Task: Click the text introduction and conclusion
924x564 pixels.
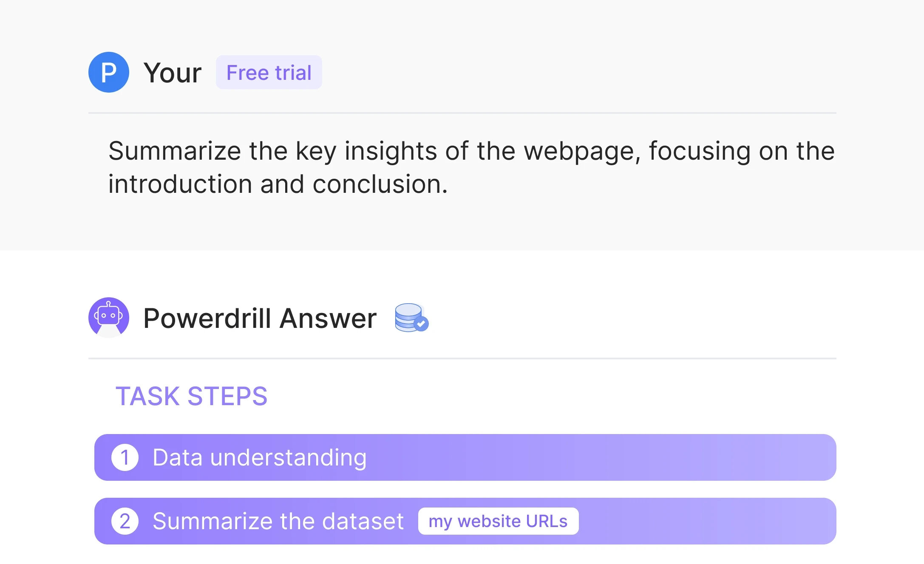Action: (278, 184)
